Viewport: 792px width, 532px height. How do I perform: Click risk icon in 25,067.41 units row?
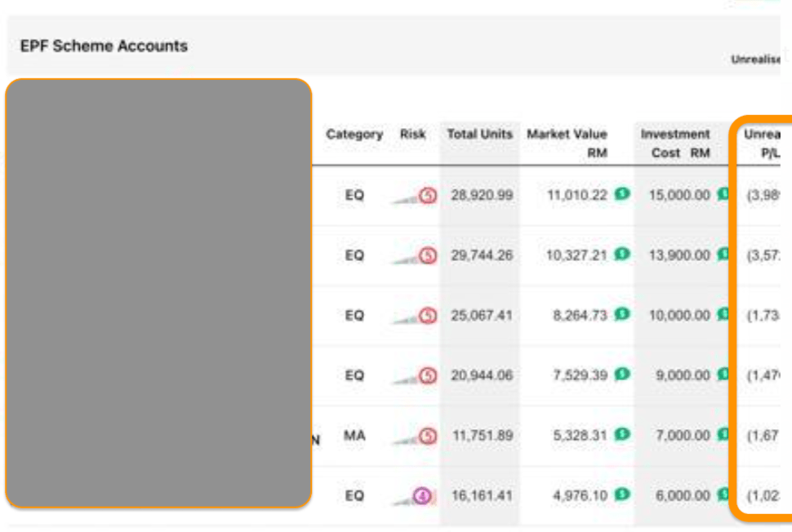coord(427,316)
